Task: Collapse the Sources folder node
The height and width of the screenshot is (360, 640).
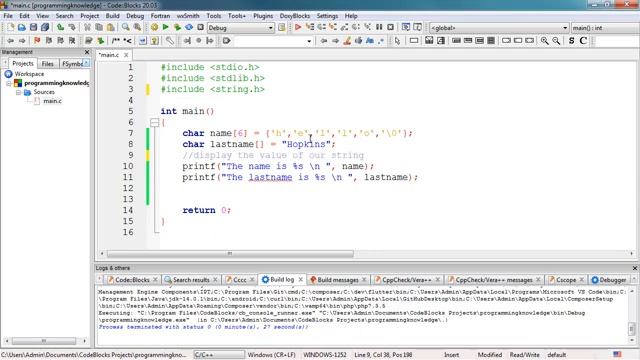Action: pos(18,93)
